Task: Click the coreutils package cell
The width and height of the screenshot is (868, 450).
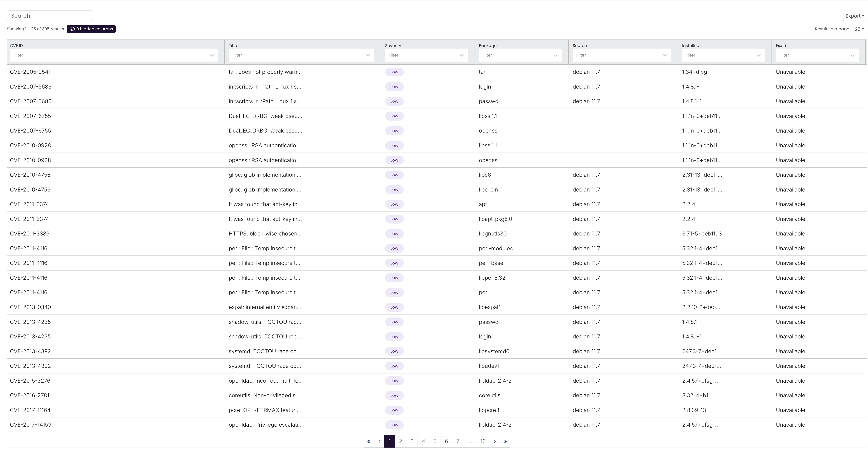Action: point(490,395)
